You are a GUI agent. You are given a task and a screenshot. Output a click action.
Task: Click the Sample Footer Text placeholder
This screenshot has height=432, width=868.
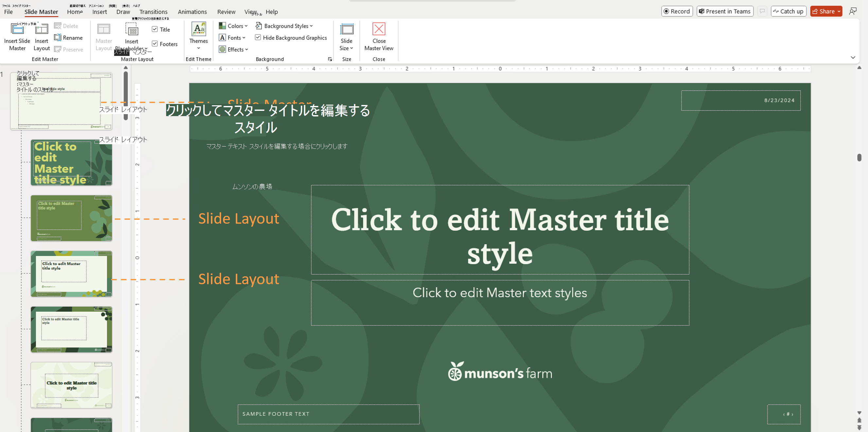tap(329, 414)
